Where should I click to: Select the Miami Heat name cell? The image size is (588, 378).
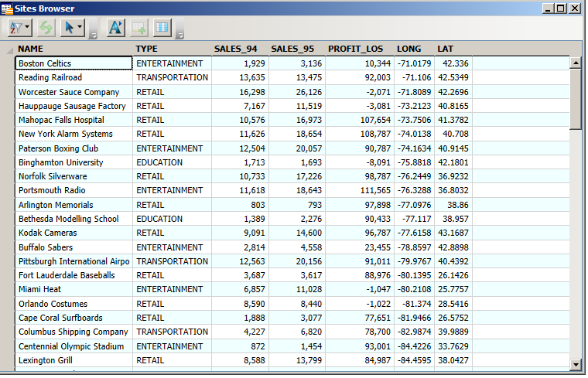coord(73,290)
